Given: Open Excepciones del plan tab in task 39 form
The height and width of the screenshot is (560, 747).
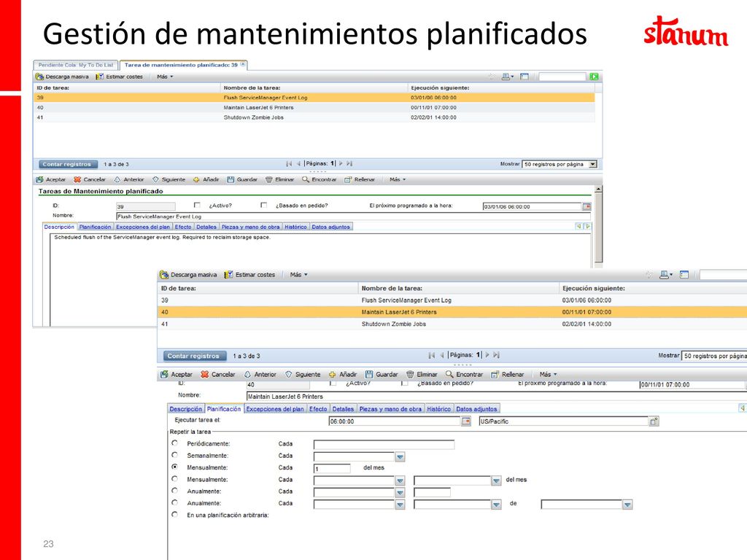Looking at the screenshot, I should 142,227.
